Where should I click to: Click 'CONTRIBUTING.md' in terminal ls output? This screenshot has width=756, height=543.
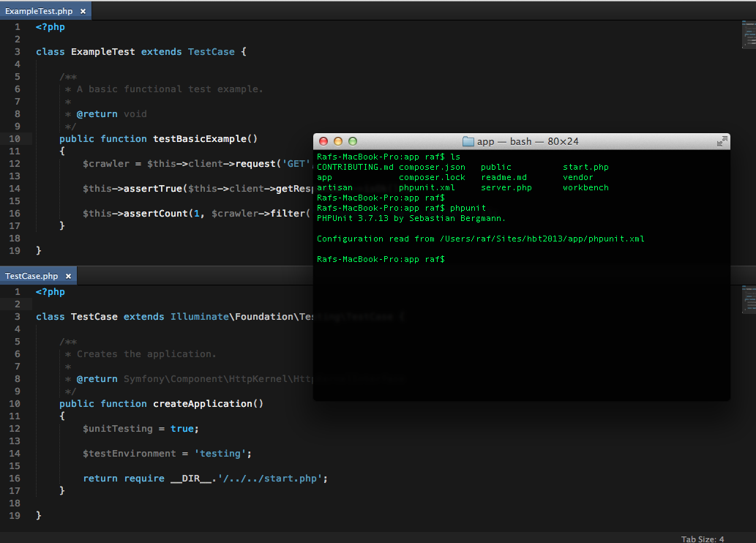pyautogui.click(x=355, y=168)
